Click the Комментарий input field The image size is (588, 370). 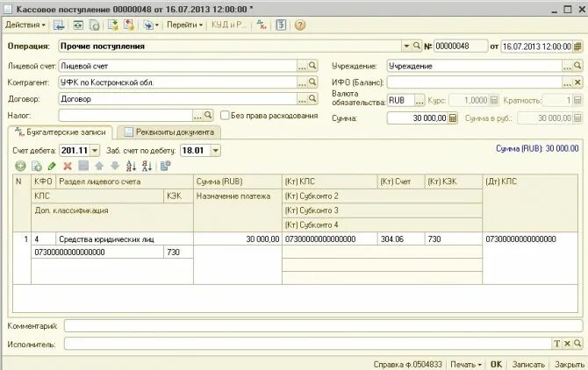[x=323, y=326]
